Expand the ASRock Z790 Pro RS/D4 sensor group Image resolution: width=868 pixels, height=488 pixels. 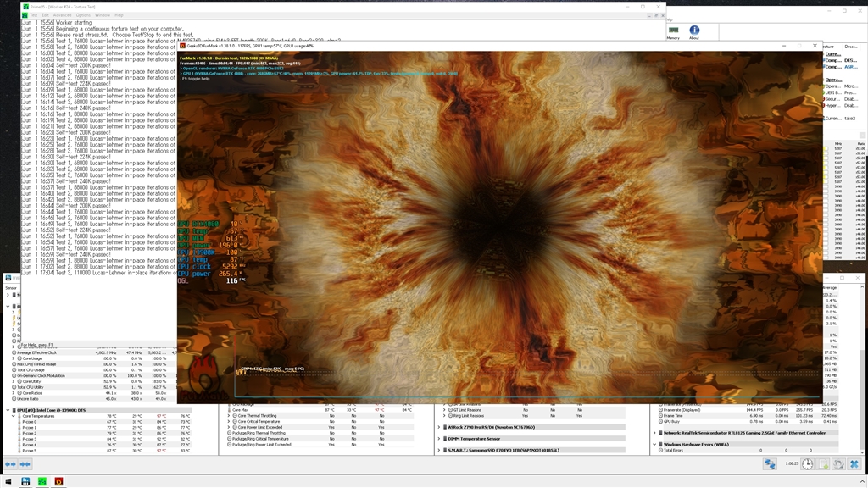click(440, 426)
